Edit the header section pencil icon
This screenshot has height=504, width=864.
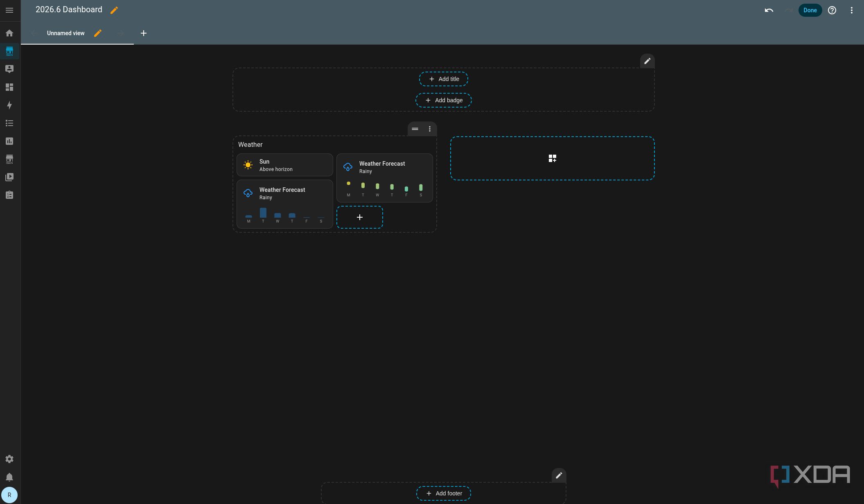pos(647,61)
